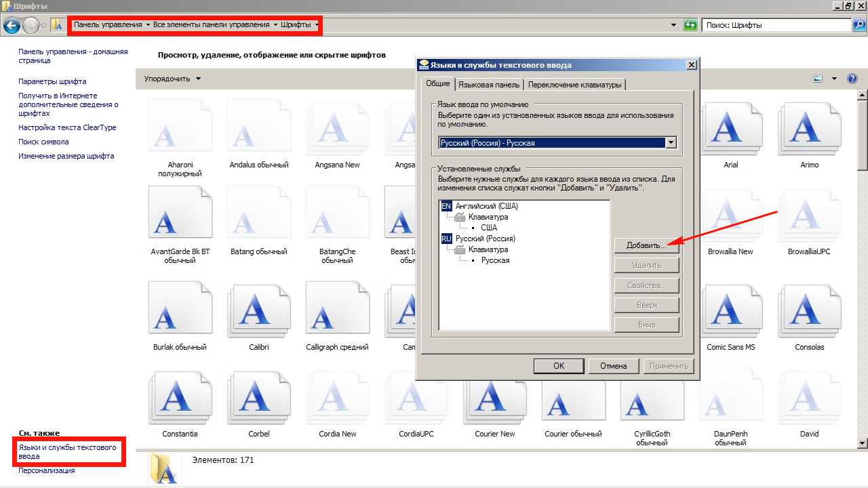Click the Explorer forward arrow button
This screenshot has width=868, height=488.
coord(31,25)
